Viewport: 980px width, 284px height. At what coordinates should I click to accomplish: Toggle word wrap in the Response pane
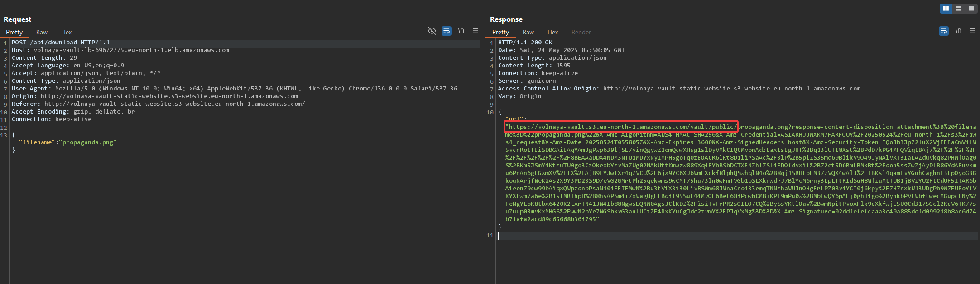click(944, 31)
